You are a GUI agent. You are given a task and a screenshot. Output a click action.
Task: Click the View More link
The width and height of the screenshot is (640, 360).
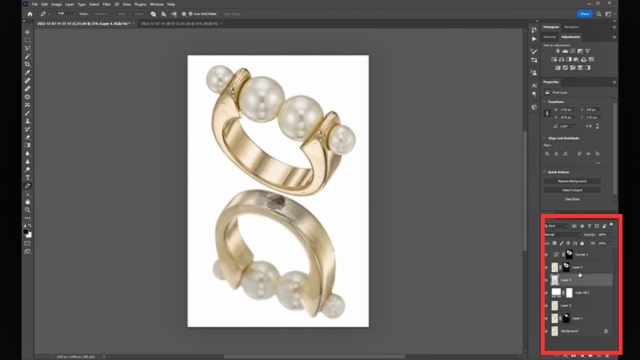point(572,199)
